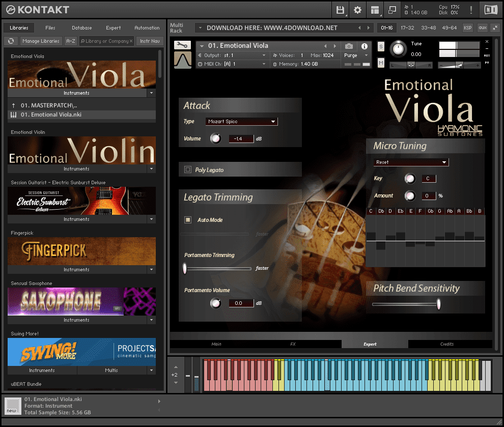This screenshot has width=504, height=427.
Task: Switch to the Automation tab
Action: [147, 28]
